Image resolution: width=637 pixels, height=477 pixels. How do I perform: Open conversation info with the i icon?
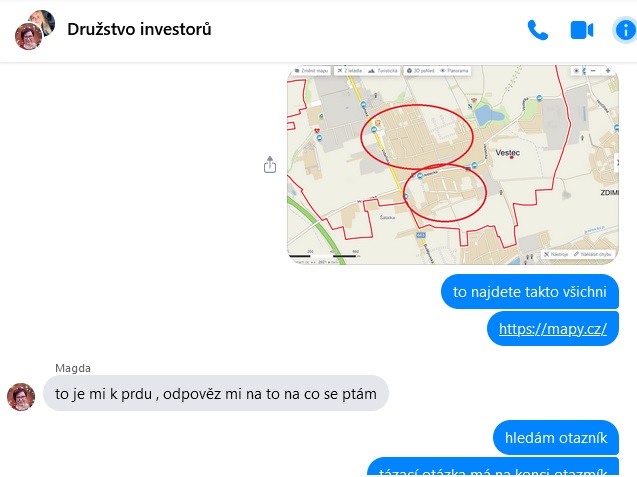coord(625,30)
